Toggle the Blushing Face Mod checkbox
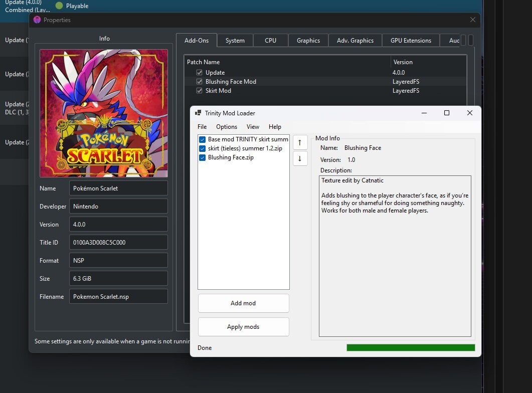 point(199,82)
